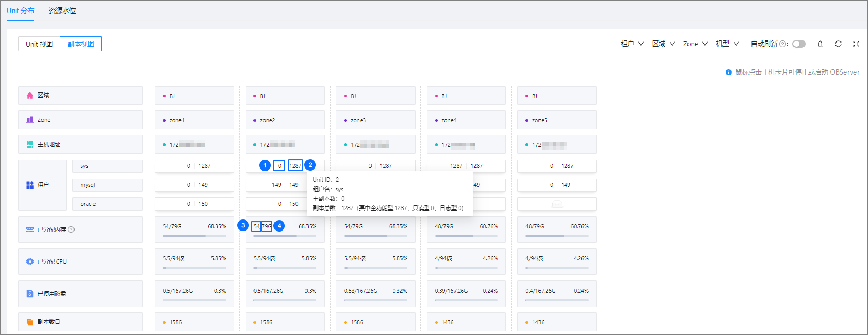Select the Unit 分布 tab
This screenshot has height=335, width=868.
click(20, 11)
